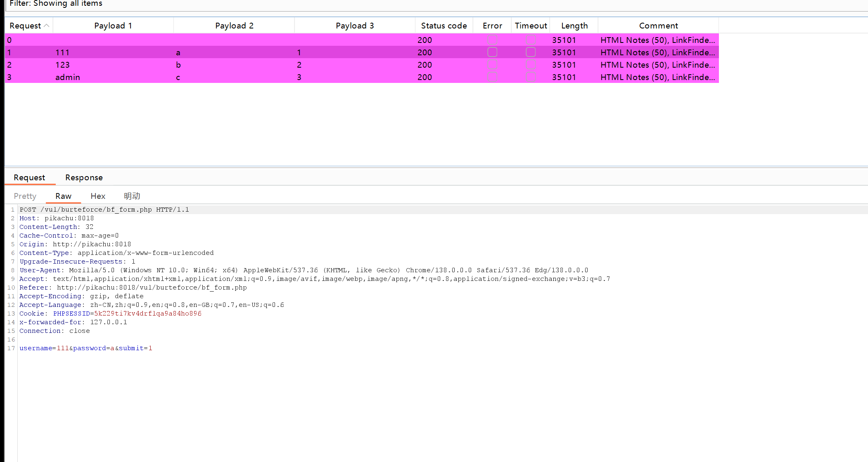Image resolution: width=868 pixels, height=462 pixels.
Task: Toggle Timeout checkbox in request 1 row
Action: [x=531, y=52]
